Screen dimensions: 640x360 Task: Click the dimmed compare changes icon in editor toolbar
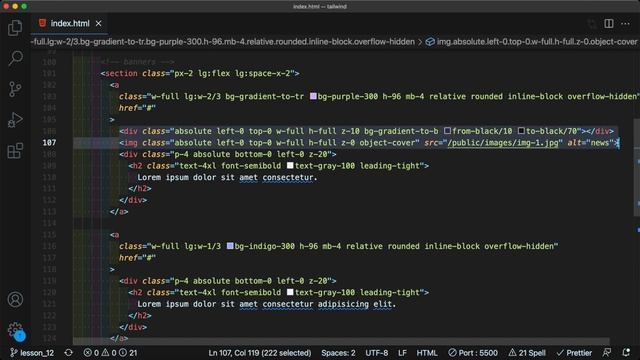(592, 24)
